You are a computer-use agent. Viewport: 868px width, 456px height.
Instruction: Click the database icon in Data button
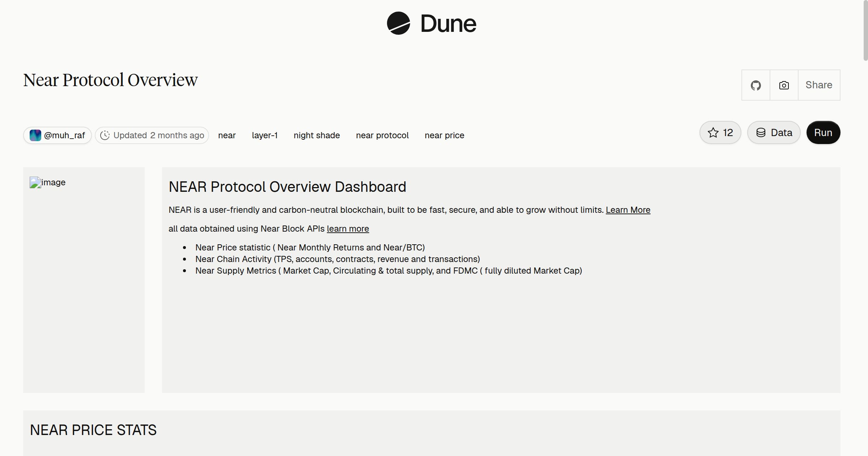point(761,132)
